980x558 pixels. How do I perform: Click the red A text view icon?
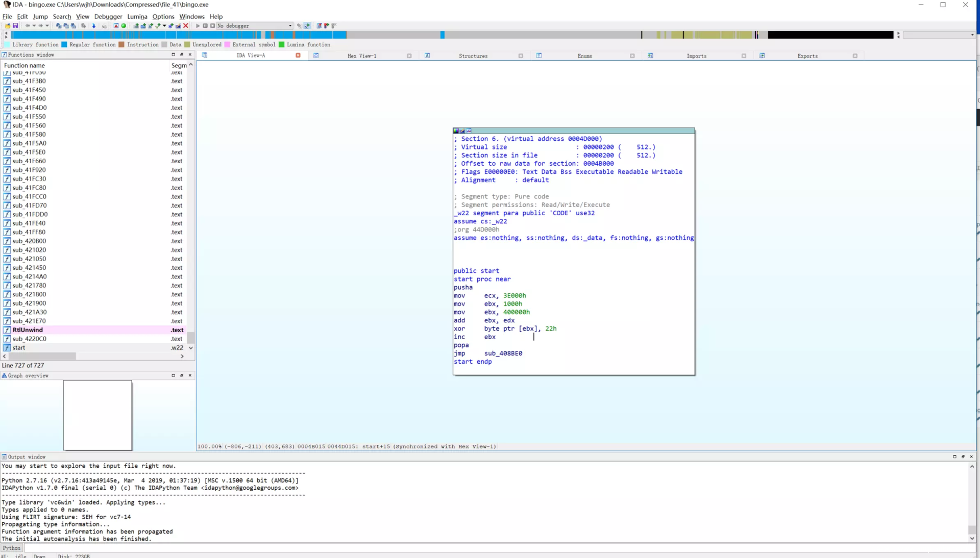[x=116, y=26]
